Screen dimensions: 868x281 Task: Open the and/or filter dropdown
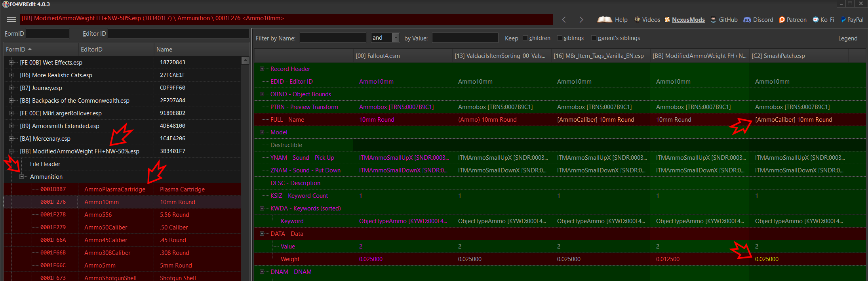[395, 38]
